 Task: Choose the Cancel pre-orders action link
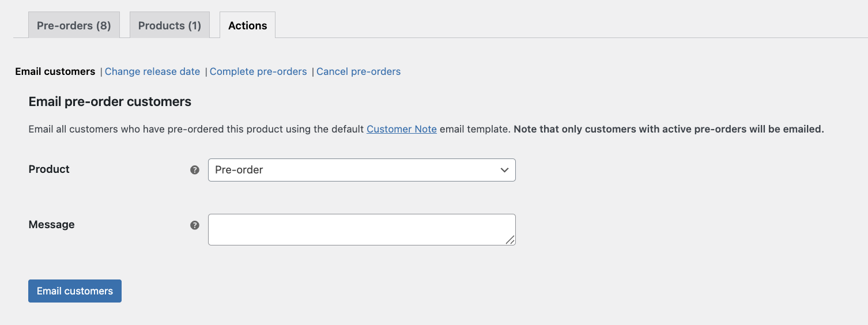coord(358,71)
